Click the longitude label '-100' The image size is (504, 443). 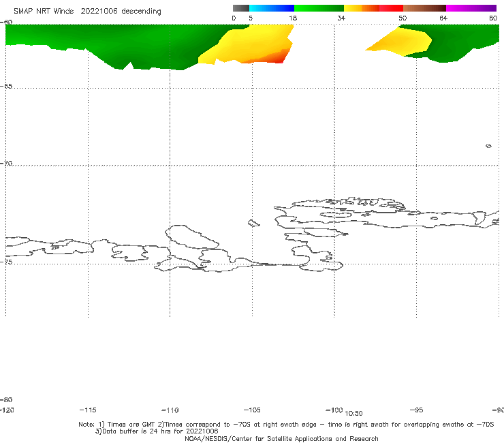pos(334,410)
